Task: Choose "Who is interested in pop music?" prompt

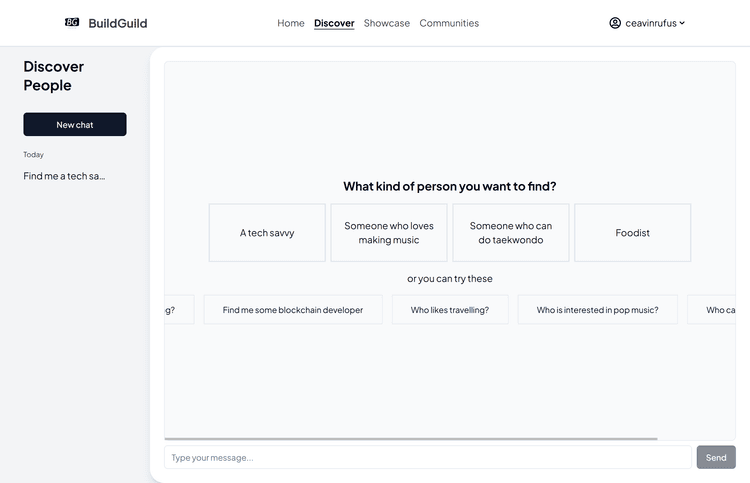Action: (x=597, y=310)
